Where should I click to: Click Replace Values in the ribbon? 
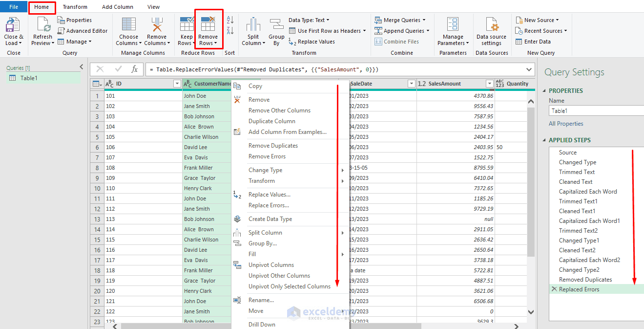click(x=312, y=42)
